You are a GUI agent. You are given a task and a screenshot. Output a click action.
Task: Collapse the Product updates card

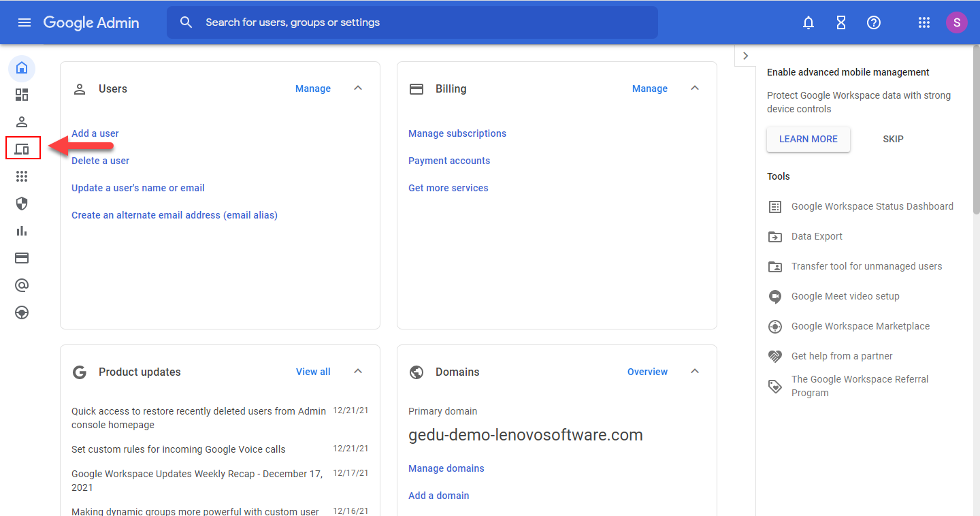(x=358, y=372)
